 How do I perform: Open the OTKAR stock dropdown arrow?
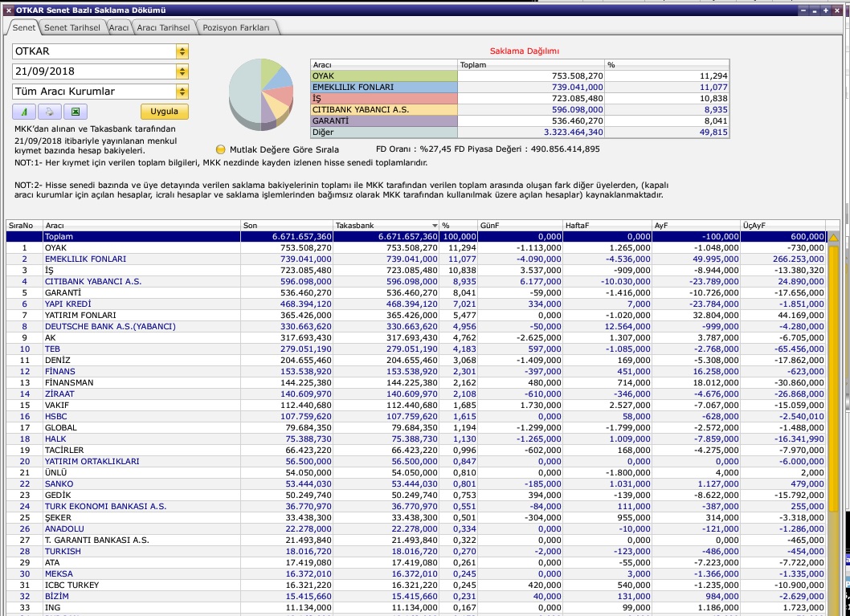182,51
